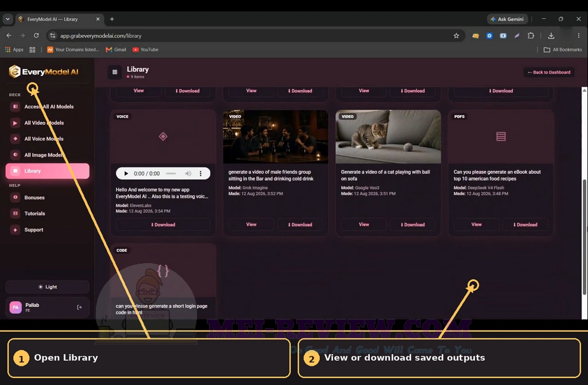Viewport: 588px width, 385px height.
Task: View the cat playing with ball video
Action: [363, 225]
